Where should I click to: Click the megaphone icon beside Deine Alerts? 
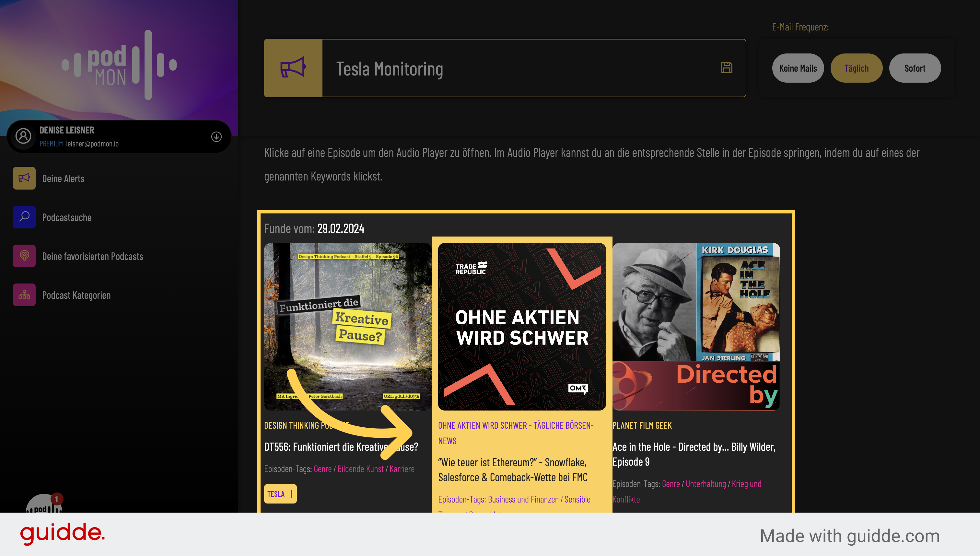24,178
